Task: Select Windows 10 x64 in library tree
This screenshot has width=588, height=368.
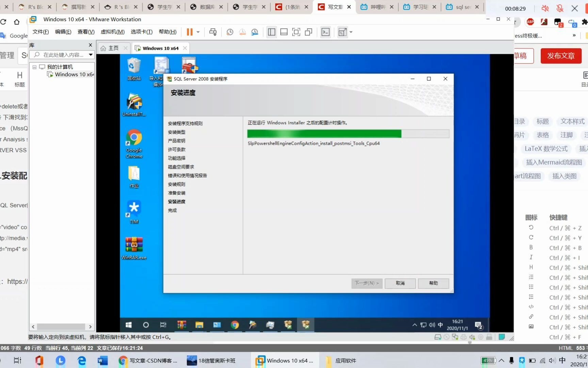Action: 70,74
